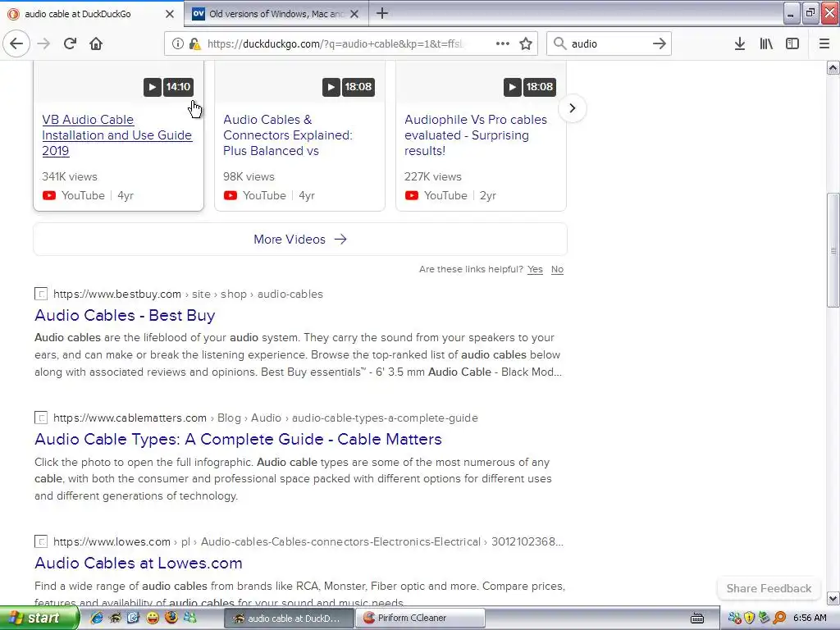Screen dimensions: 840x630
Task: Go back to the previous page
Action: (x=16, y=43)
